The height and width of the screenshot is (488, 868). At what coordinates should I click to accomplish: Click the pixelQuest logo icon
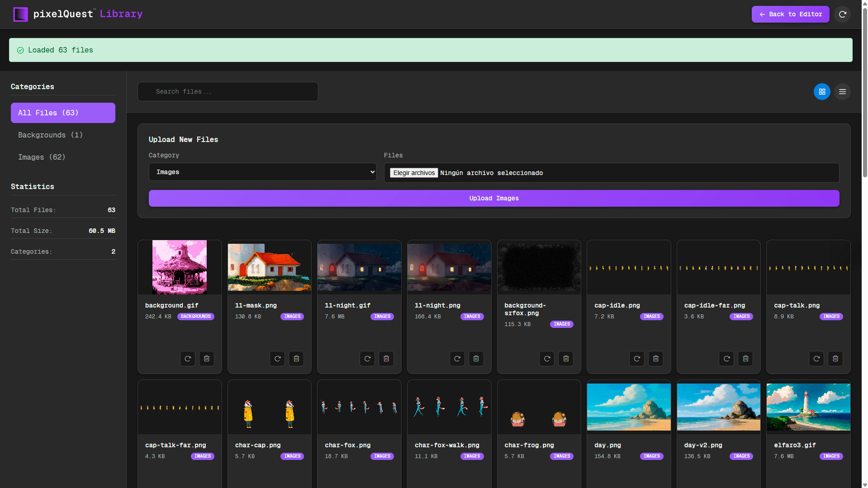click(20, 14)
